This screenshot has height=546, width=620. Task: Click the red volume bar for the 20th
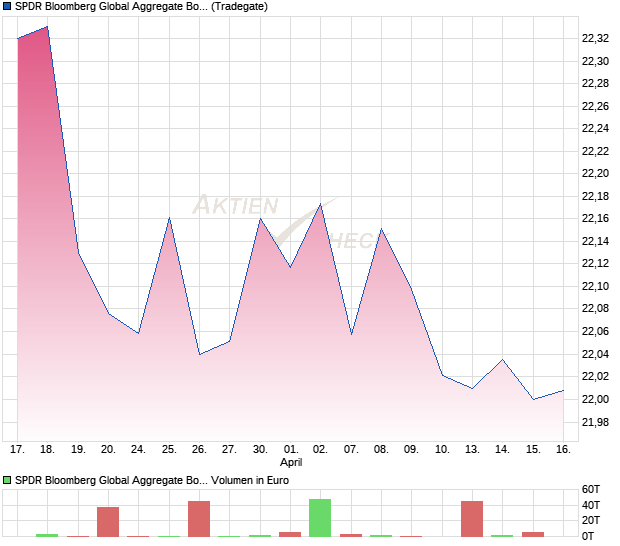pos(108,522)
